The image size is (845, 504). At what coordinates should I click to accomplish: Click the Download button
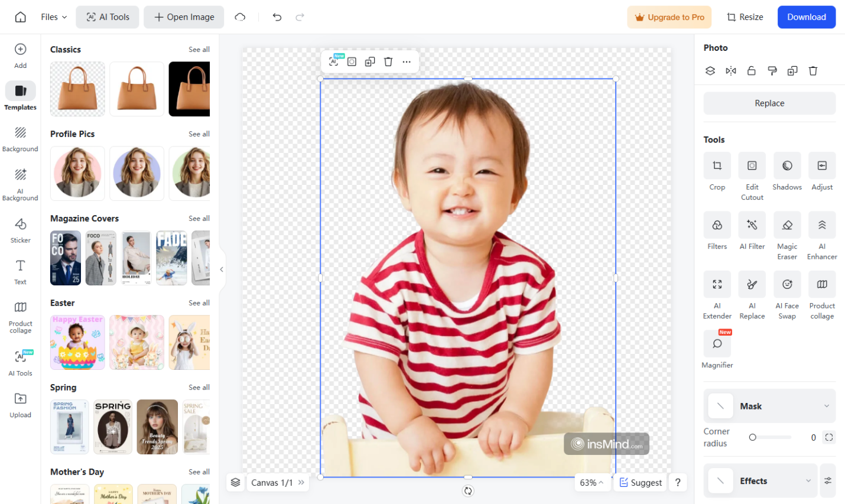tap(806, 17)
